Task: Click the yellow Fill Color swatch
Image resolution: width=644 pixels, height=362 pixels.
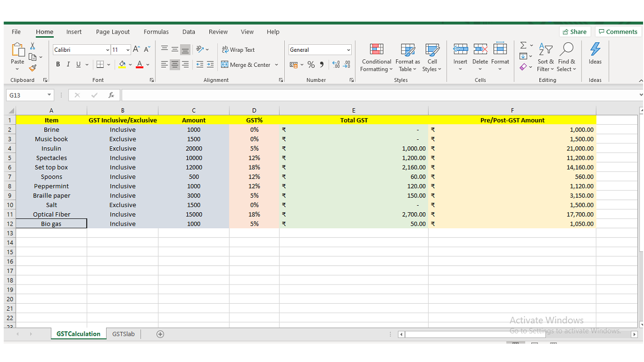Action: tap(122, 64)
